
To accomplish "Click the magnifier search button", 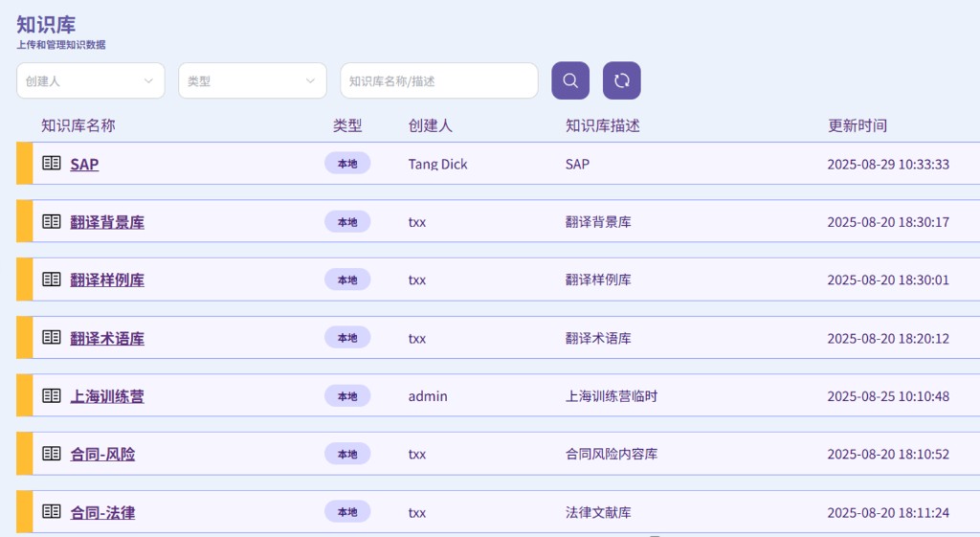I will [570, 80].
